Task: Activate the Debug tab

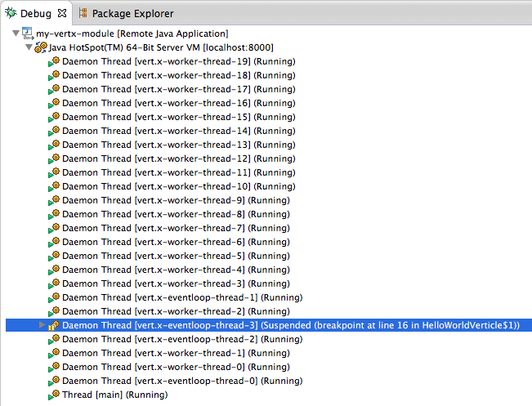Action: [36, 14]
